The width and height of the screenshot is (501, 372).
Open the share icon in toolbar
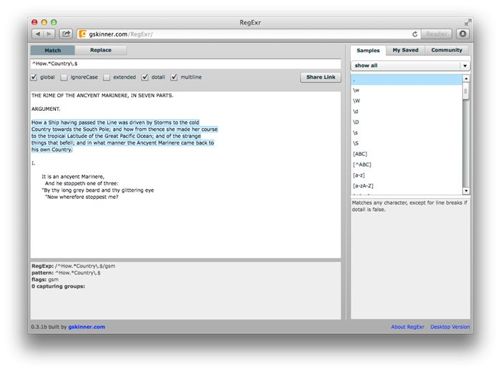click(x=66, y=34)
